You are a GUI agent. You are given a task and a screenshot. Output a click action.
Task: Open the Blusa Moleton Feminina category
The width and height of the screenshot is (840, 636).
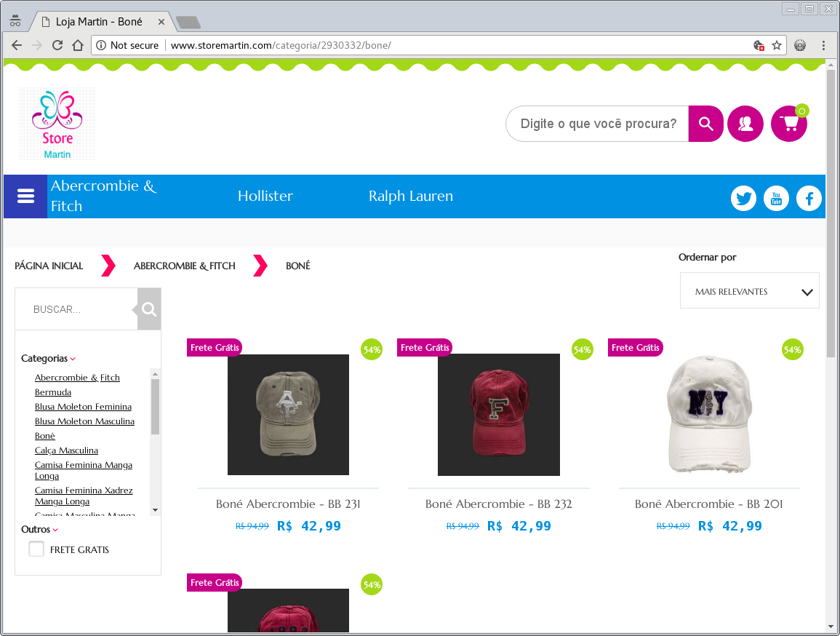pos(83,407)
